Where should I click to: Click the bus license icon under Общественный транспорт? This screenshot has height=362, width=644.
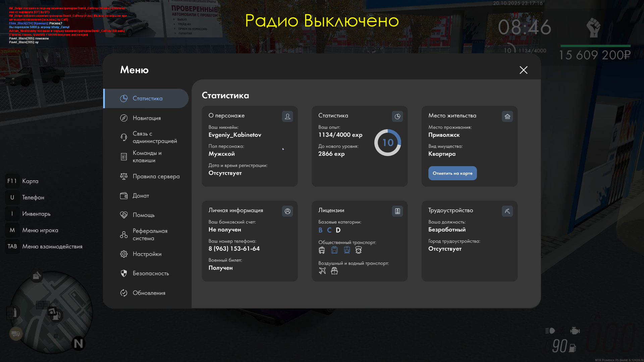click(x=322, y=250)
